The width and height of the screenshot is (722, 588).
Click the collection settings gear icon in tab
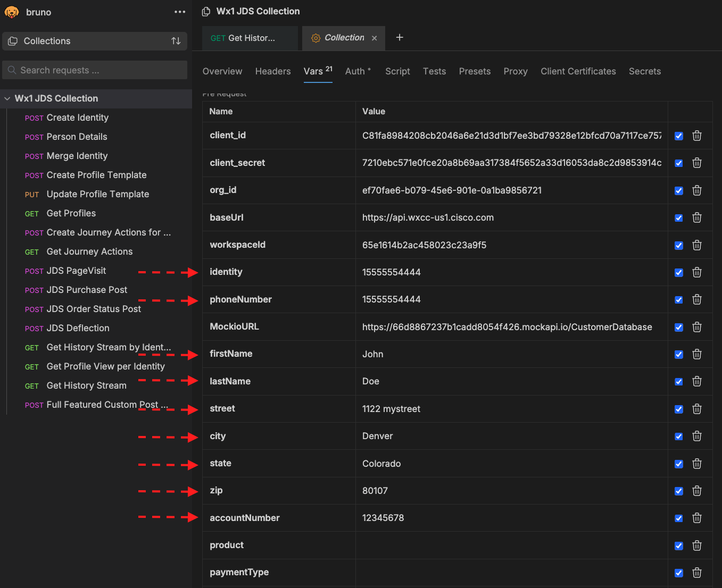tap(316, 38)
